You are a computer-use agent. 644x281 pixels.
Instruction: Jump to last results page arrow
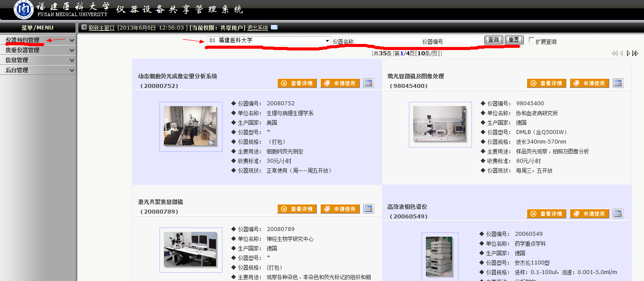[x=635, y=53]
